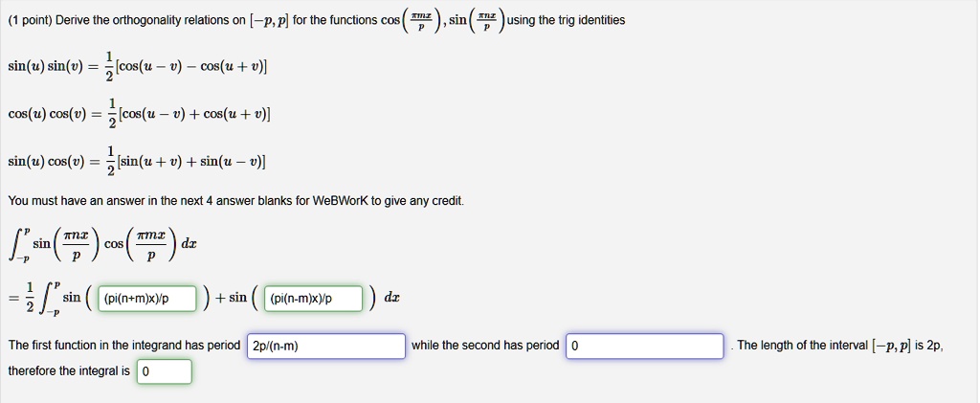Focus the first period field with 2p/(n-m)

coord(327,347)
